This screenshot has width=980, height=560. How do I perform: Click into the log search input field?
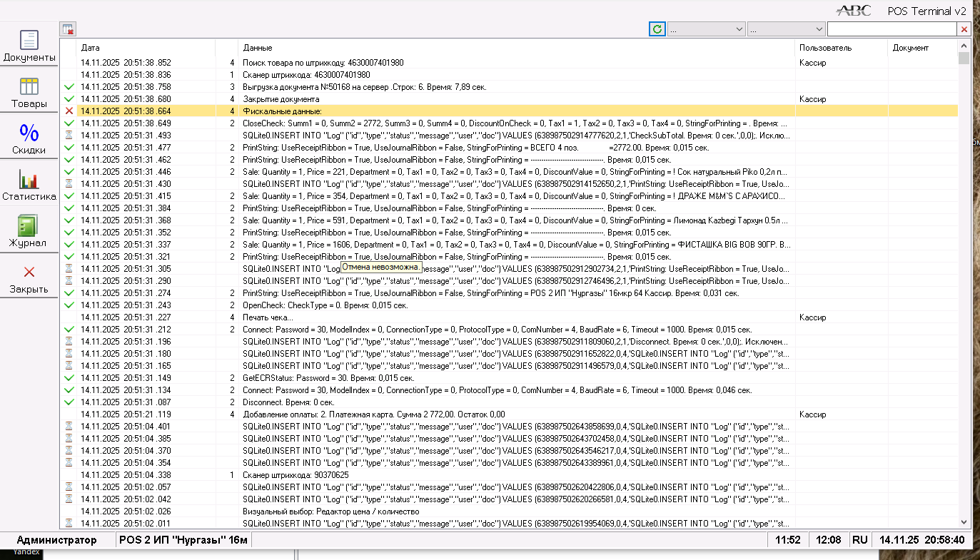point(891,29)
